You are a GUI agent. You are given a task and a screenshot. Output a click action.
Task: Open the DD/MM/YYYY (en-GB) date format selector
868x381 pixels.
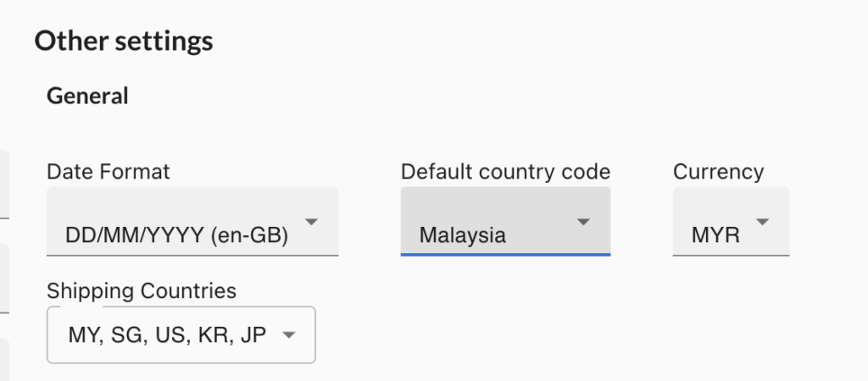[x=176, y=235]
